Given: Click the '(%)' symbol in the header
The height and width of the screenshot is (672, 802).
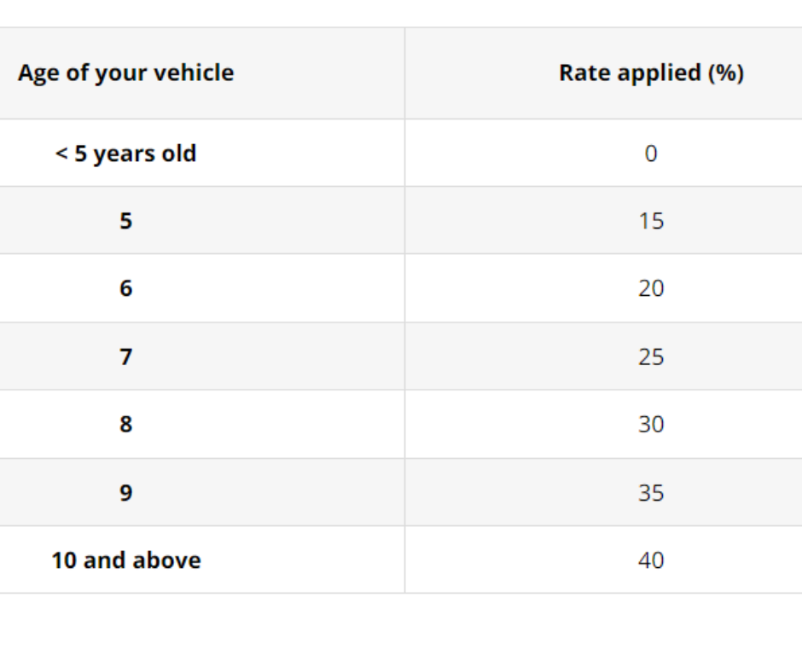Looking at the screenshot, I should point(726,73).
